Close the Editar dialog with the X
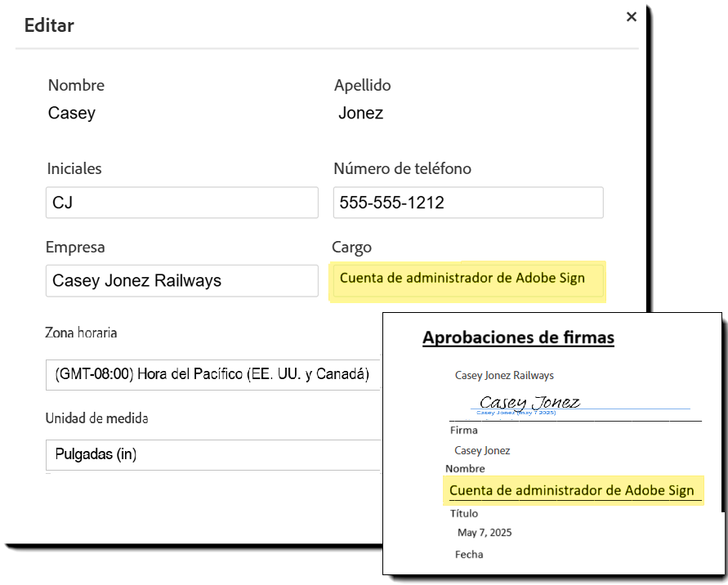 coord(631,17)
